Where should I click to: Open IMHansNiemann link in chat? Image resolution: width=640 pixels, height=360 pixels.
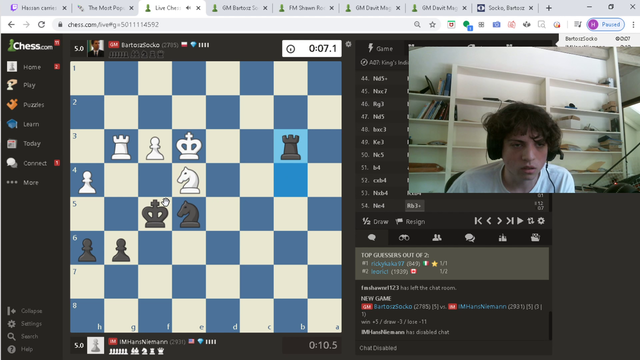482,307
